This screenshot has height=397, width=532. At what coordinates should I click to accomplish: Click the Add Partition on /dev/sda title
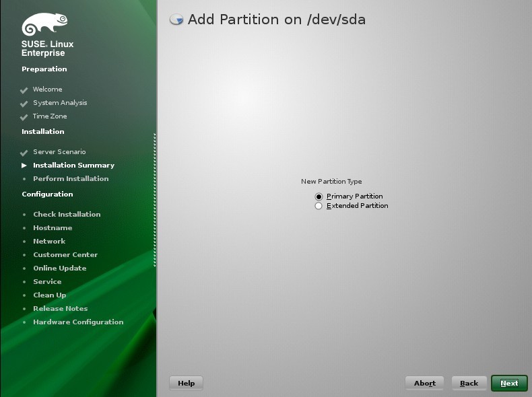(x=277, y=20)
